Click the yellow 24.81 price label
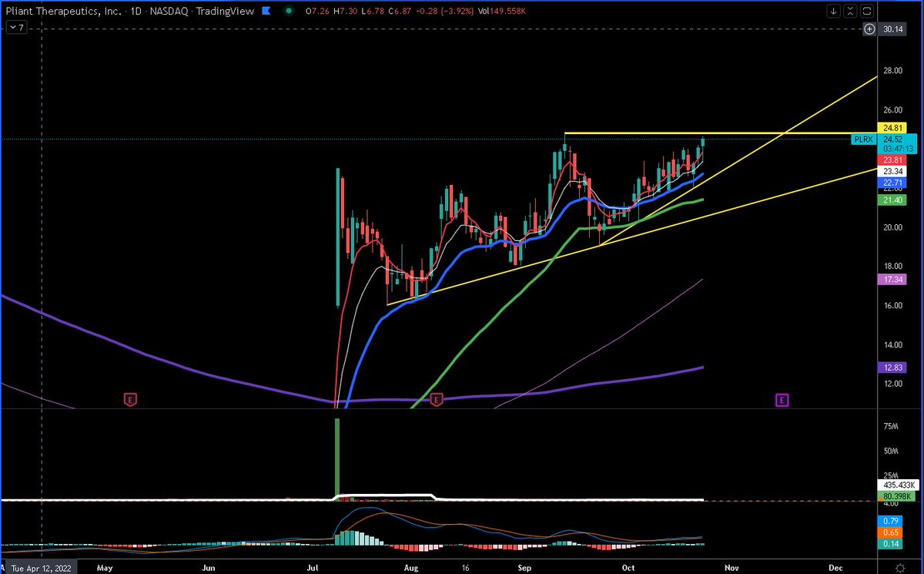 893,127
